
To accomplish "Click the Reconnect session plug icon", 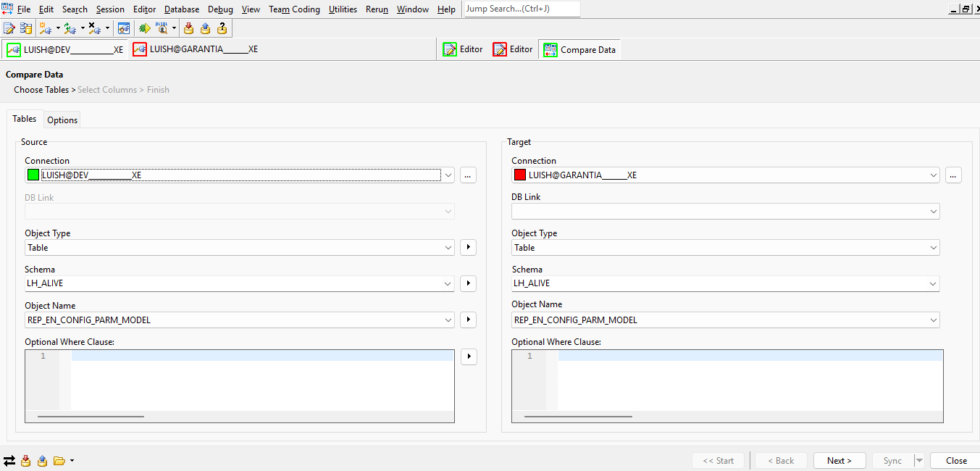I will [70, 28].
